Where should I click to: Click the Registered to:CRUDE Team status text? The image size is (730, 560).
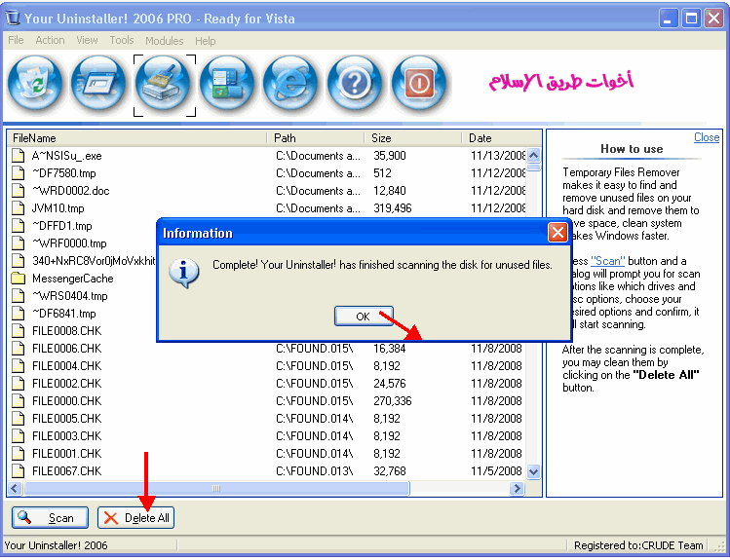tap(638, 545)
